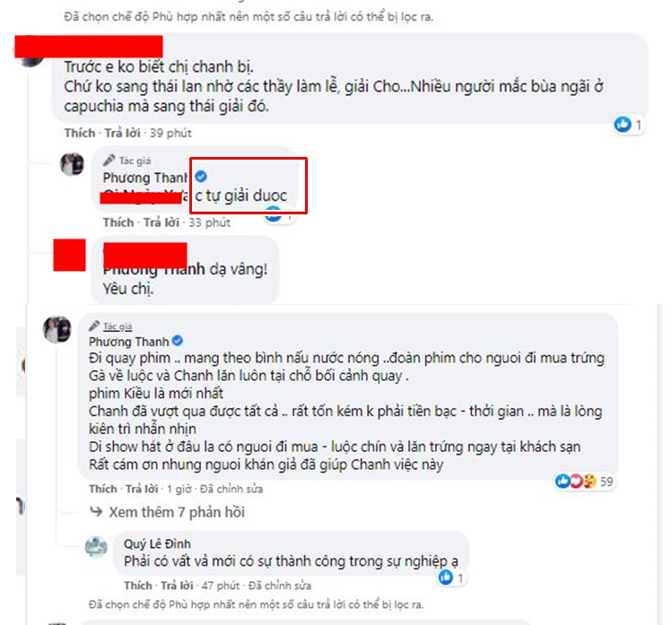Click the like reaction under Quý Lê Đình's comment
This screenshot has height=625, width=672.
click(446, 577)
